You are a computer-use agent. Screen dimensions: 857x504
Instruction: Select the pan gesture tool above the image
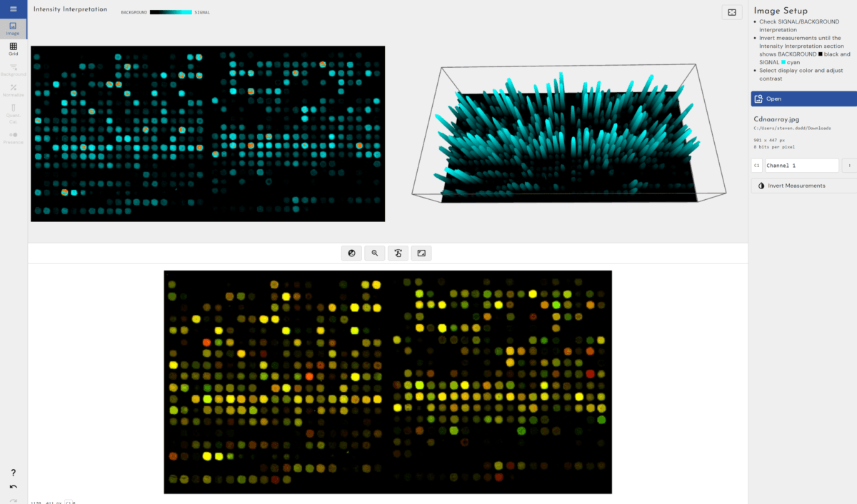[x=398, y=253]
